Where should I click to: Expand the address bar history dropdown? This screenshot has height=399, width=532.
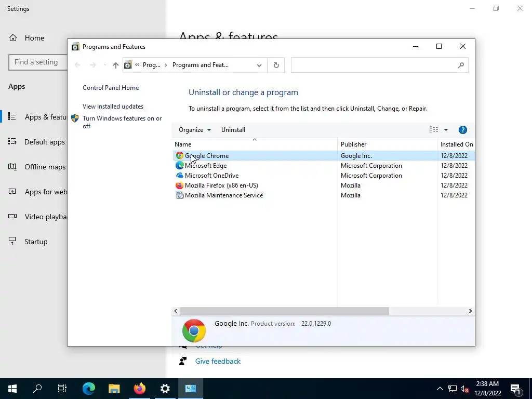(x=259, y=65)
